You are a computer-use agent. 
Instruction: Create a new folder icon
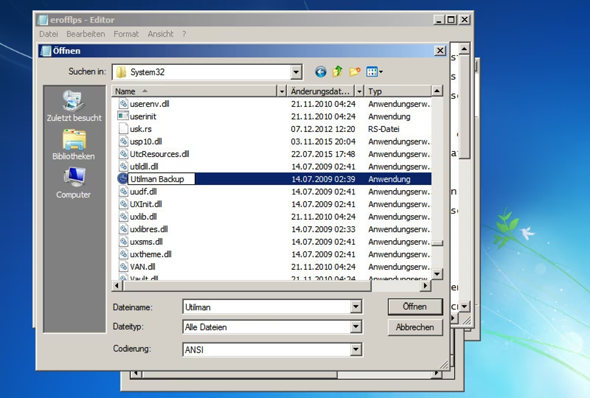click(354, 72)
